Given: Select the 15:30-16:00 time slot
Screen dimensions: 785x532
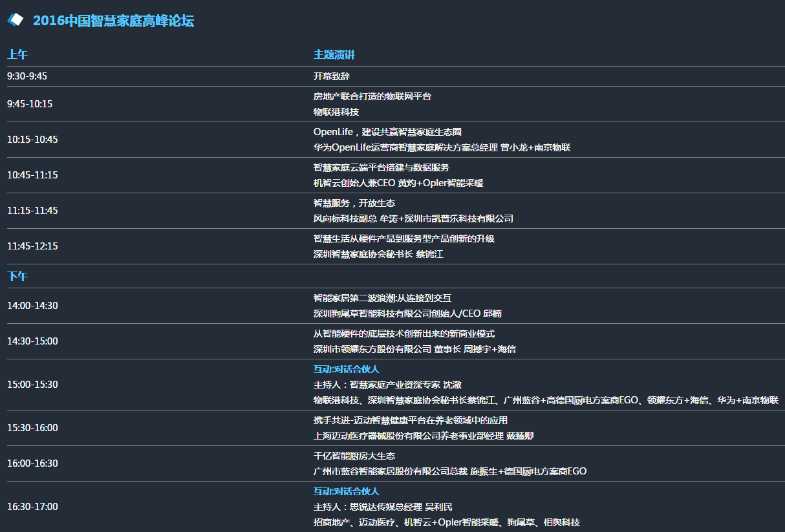Looking at the screenshot, I should click(32, 428).
